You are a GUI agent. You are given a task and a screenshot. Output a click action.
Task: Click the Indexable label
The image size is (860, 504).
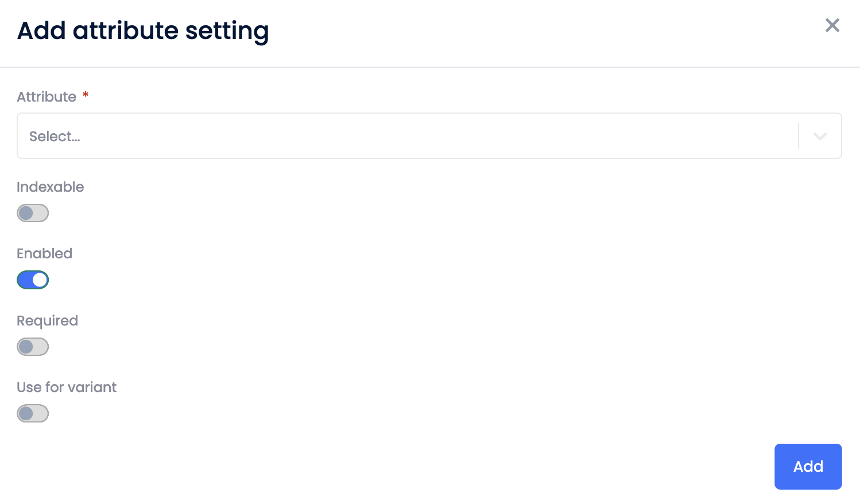[x=50, y=187]
